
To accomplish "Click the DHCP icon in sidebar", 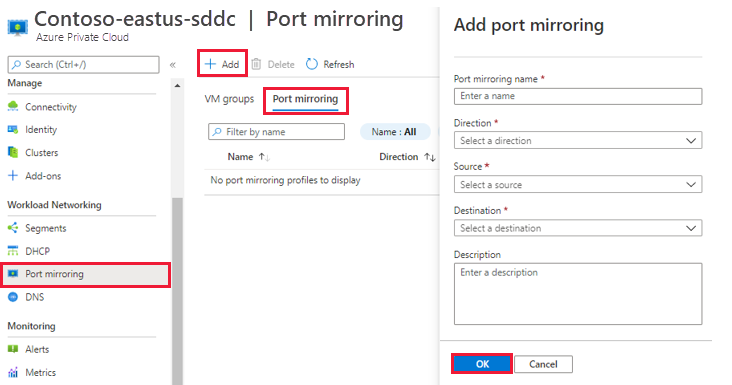I will click(x=13, y=251).
